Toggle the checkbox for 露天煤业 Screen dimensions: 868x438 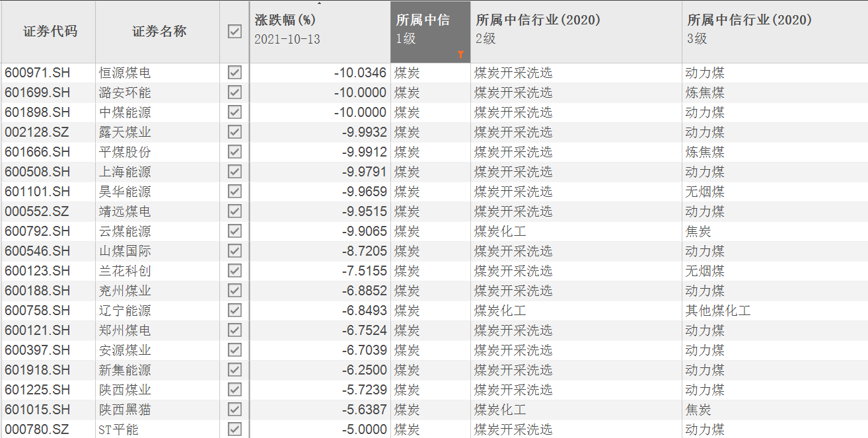[x=235, y=132]
